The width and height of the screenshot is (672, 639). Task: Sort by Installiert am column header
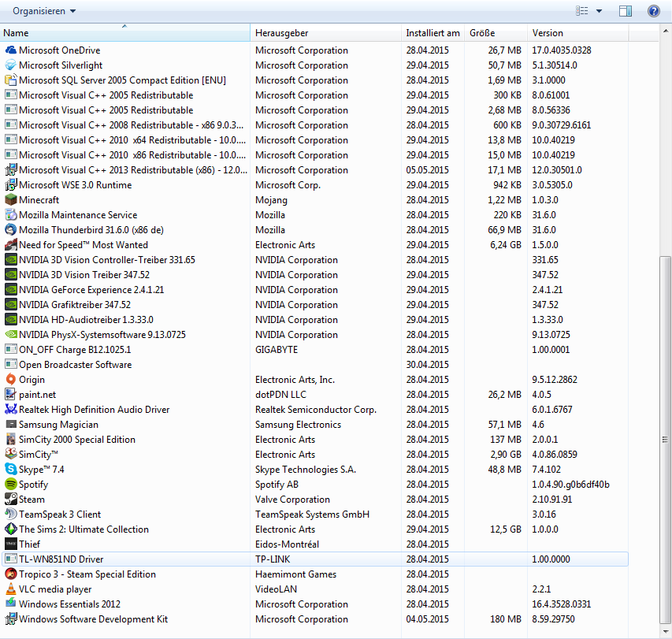433,33
